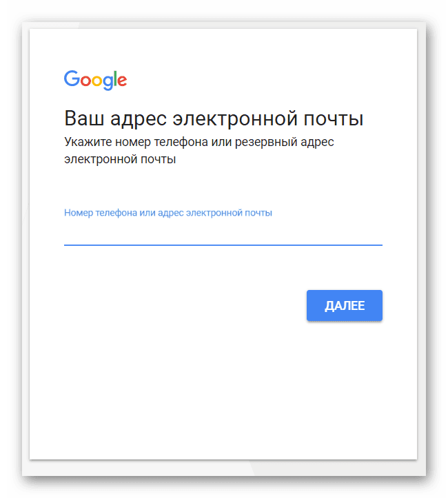Click the ДАЛЕЕ button

[x=345, y=306]
